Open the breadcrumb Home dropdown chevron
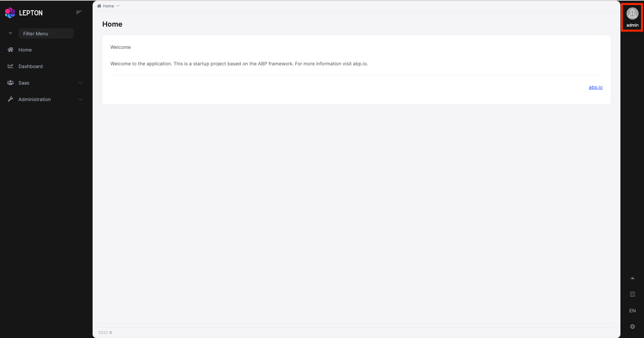 coord(118,6)
